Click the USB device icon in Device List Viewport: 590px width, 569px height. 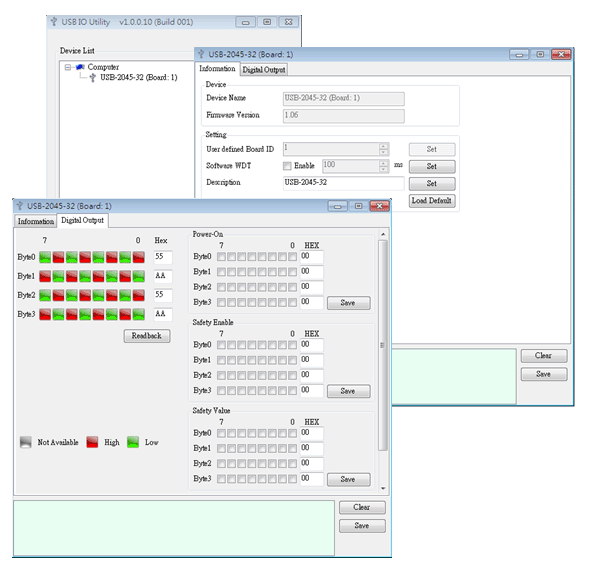93,78
